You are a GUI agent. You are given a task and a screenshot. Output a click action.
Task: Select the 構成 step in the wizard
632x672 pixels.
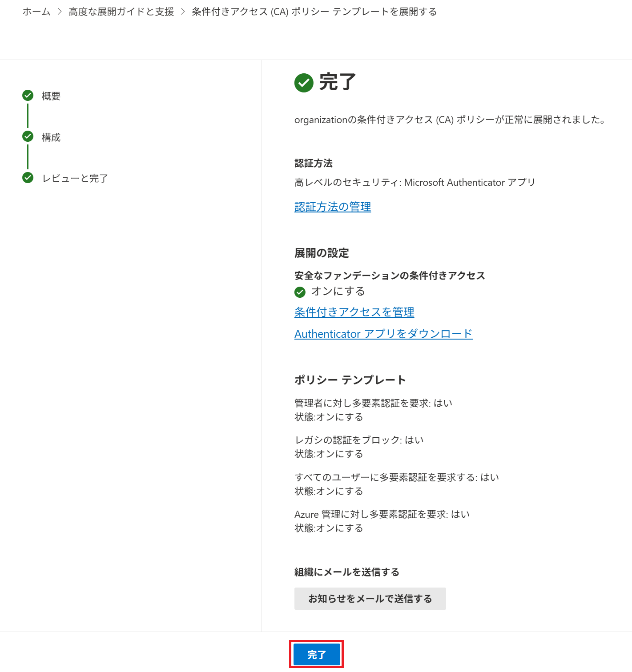[51, 137]
